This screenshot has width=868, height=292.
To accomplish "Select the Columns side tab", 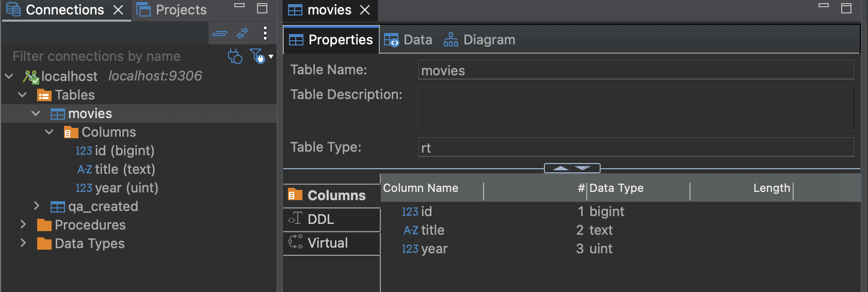I will click(332, 196).
